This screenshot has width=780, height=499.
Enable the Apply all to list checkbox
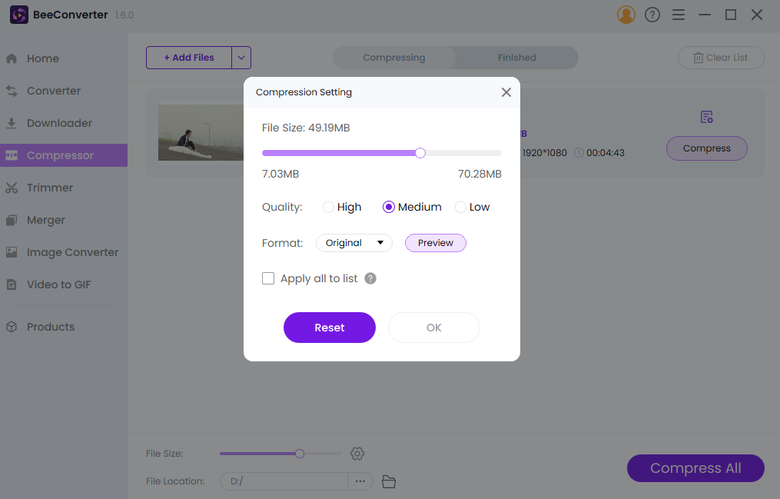click(268, 278)
